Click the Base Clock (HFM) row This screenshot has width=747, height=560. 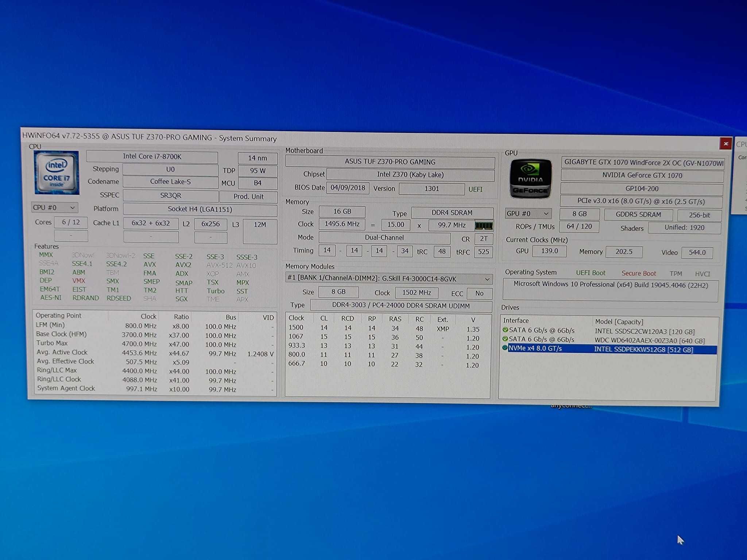[155, 335]
